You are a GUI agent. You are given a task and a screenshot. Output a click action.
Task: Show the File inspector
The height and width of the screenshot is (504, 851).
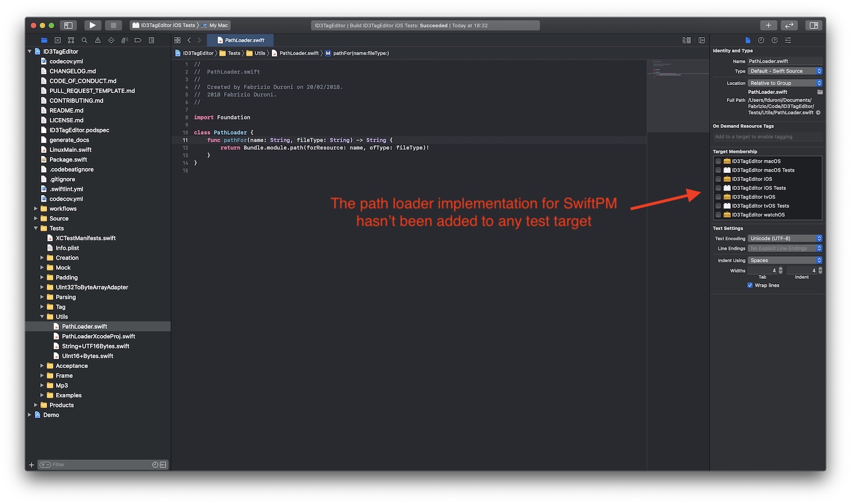click(748, 40)
